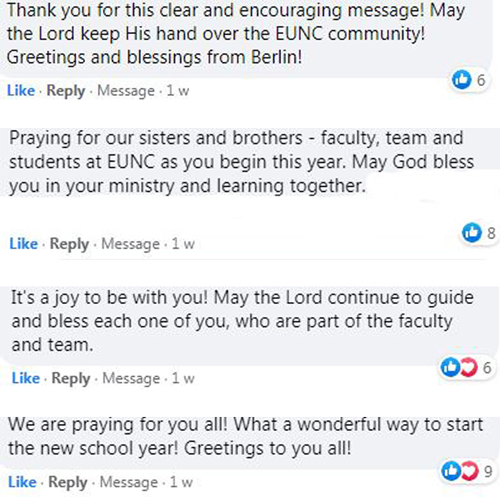Message the author of Berlin comment

tap(126, 91)
